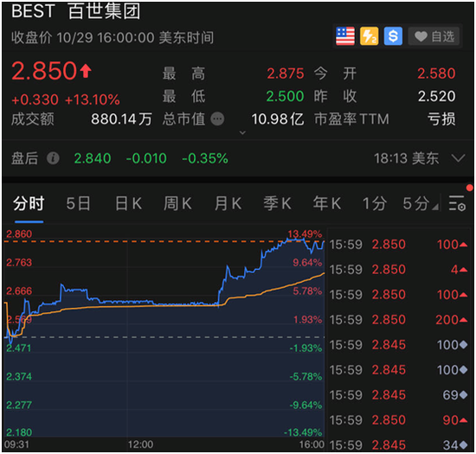
Task: Select the tick trade row with volume 34
Action: (x=399, y=445)
